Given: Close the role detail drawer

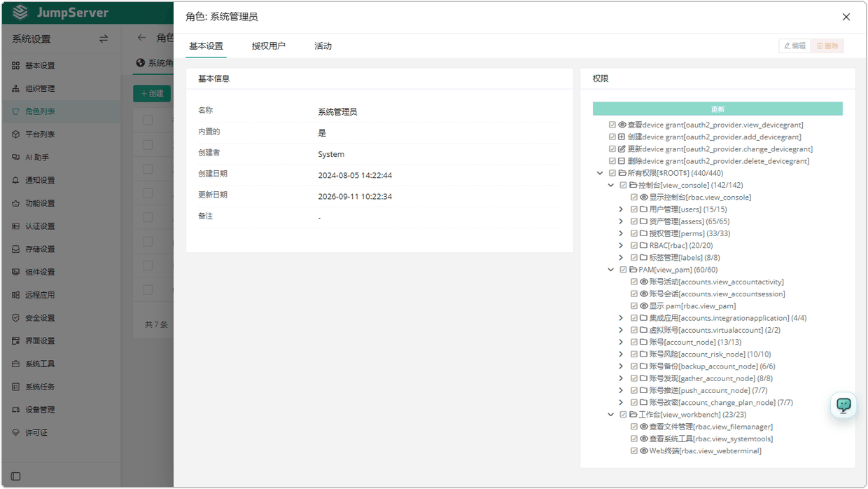Looking at the screenshot, I should coord(846,17).
